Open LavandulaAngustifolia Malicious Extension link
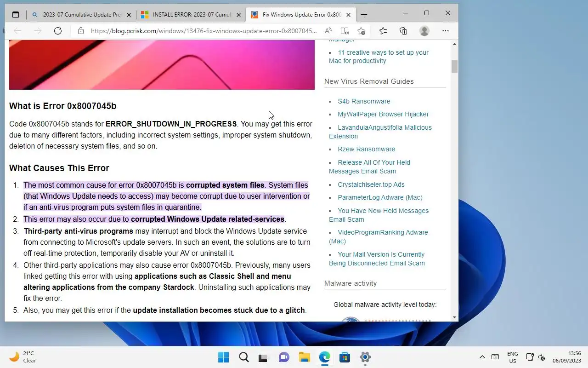Image resolution: width=588 pixels, height=368 pixels. pyautogui.click(x=380, y=132)
